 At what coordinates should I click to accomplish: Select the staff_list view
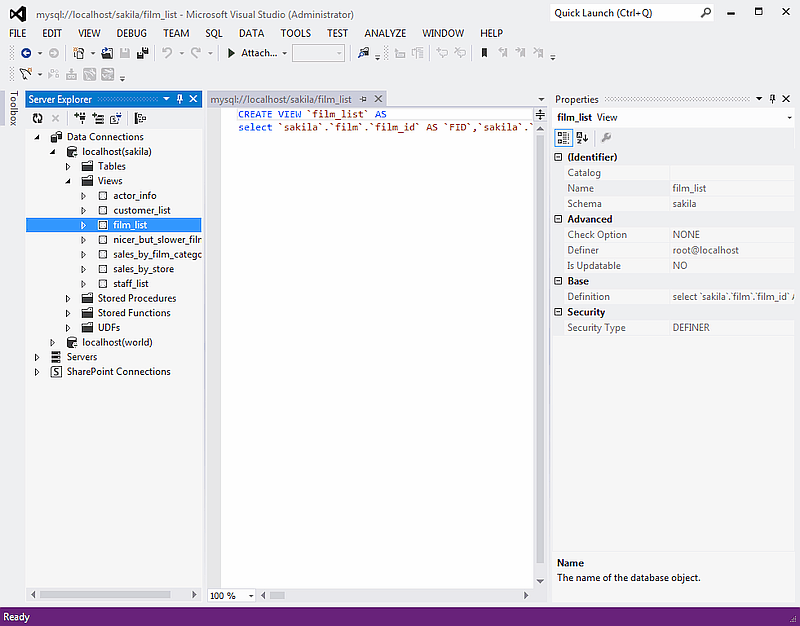click(x=131, y=284)
